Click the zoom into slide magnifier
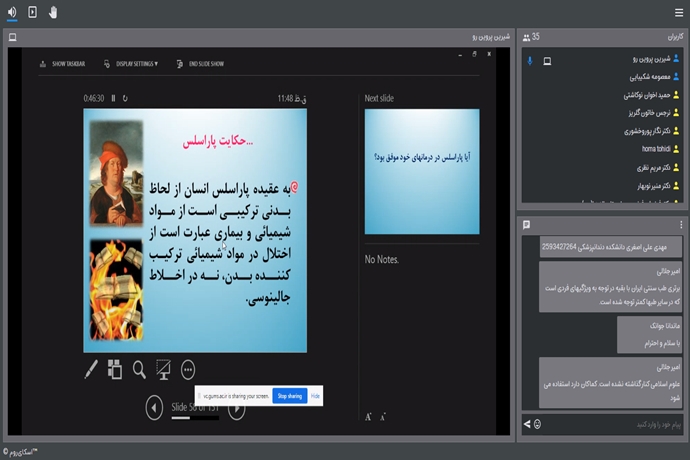Screen dimensions: 690x460 click(x=139, y=370)
